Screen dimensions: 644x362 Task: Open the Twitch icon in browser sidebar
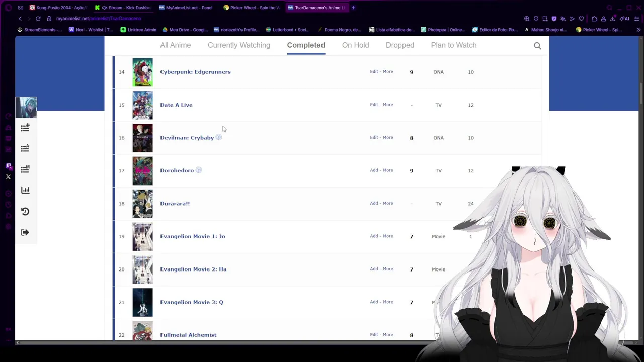coord(8,167)
